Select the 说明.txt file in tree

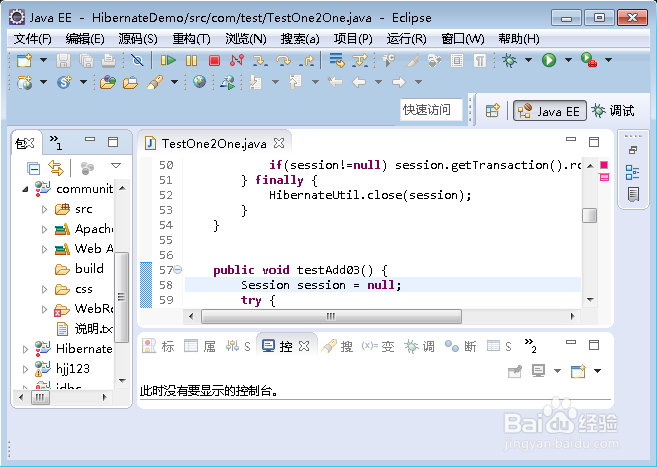[x=84, y=329]
